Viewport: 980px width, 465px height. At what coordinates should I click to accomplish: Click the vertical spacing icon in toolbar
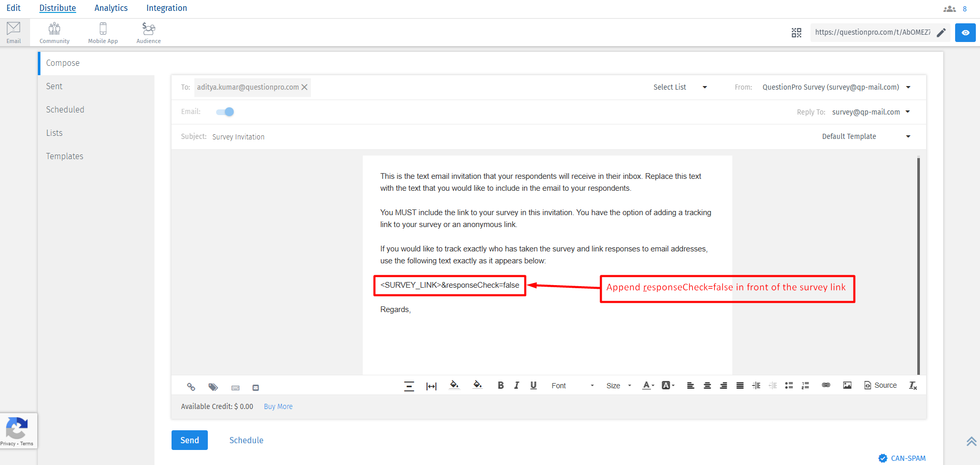click(x=409, y=386)
